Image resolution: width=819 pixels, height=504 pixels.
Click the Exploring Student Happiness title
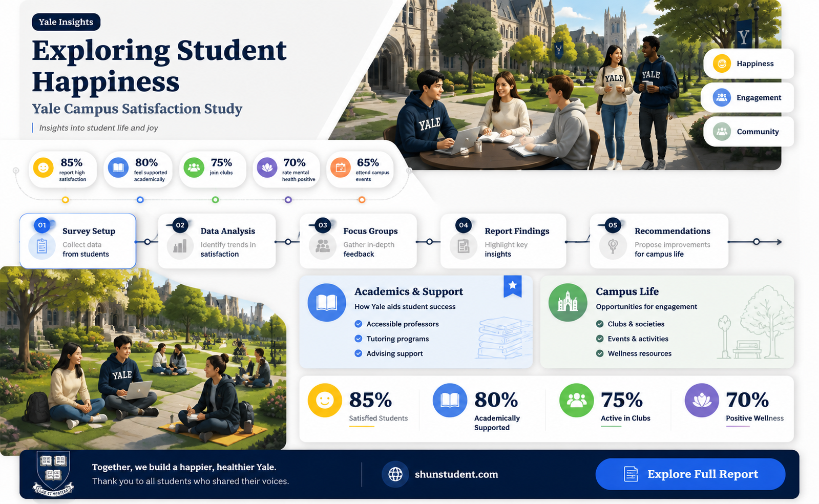pos(159,66)
